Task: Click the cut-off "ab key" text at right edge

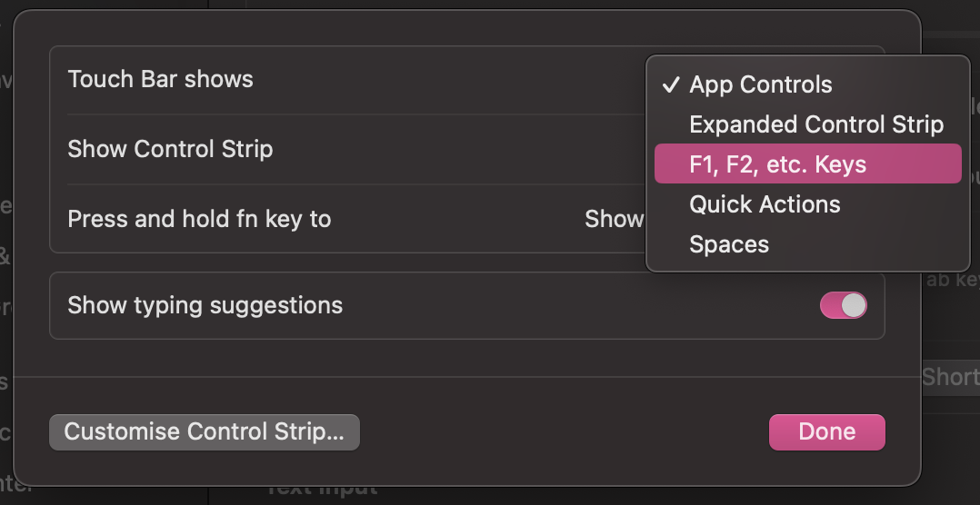Action: 953,280
